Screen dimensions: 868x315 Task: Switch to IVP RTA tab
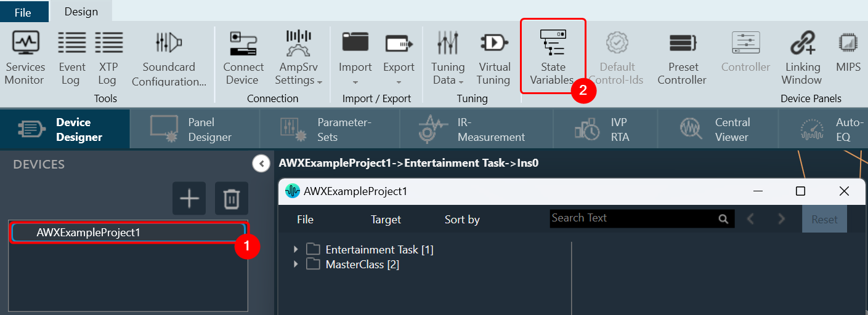(x=606, y=129)
